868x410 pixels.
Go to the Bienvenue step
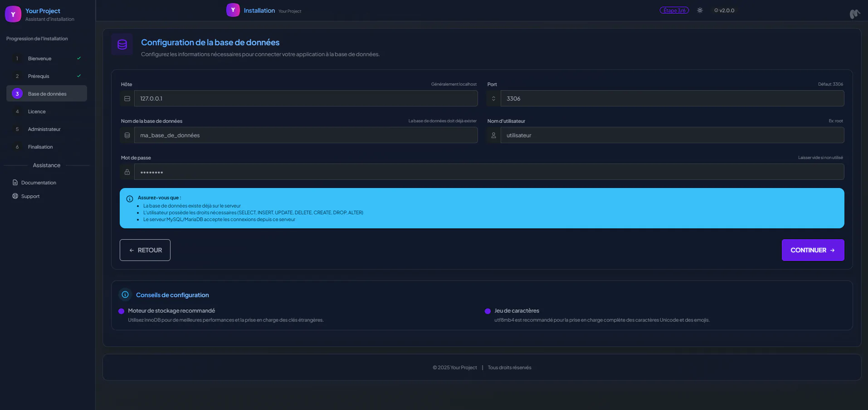40,58
